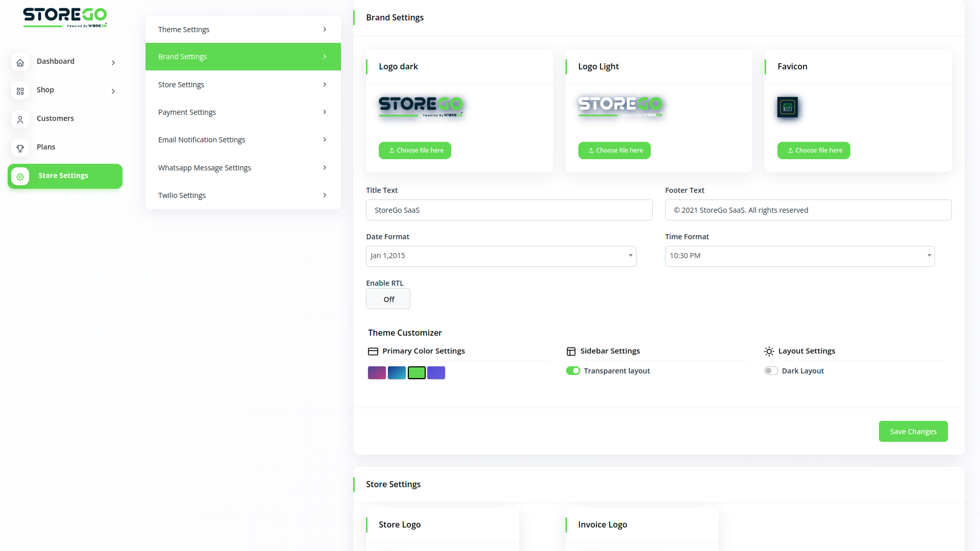Click Store Settings in the left sidebar
Screen dimensions: 980x551
65,177
